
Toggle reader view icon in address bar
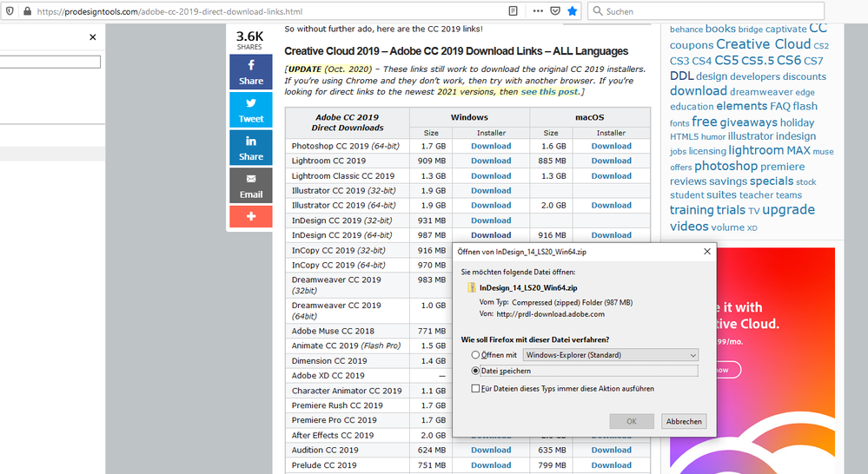(x=514, y=11)
